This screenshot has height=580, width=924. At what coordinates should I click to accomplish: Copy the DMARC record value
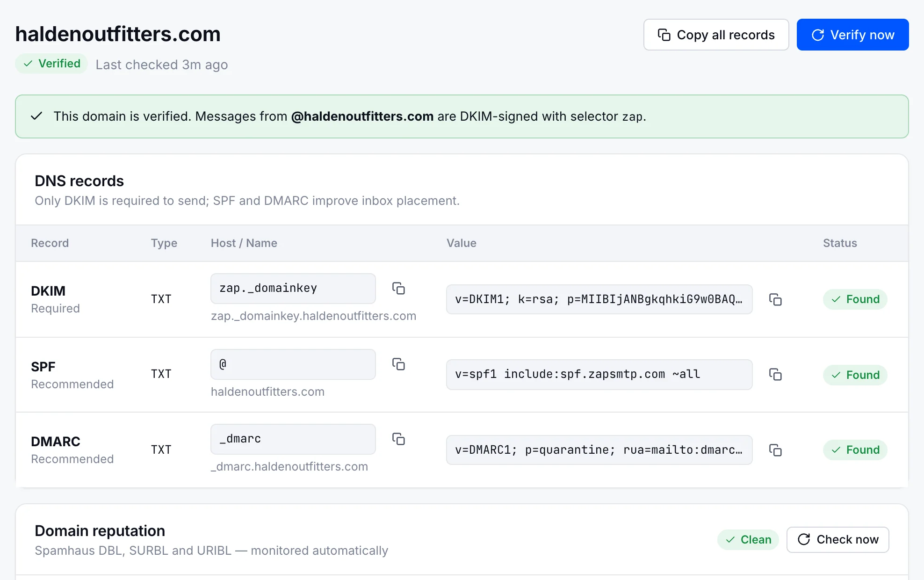775,450
